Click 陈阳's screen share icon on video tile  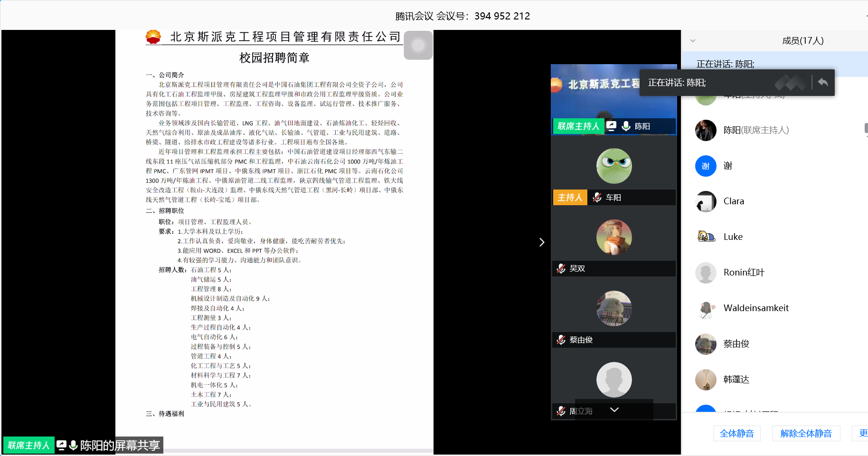(612, 126)
